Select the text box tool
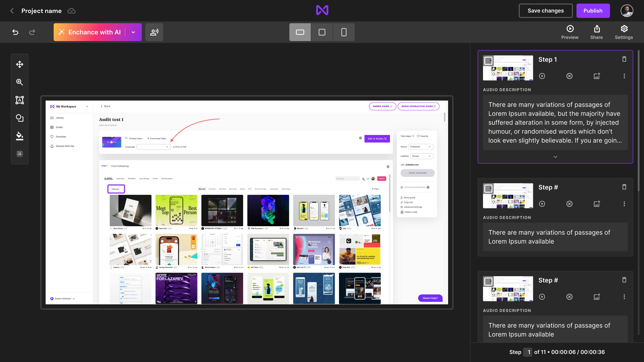Screen dimensions: 644x362 (19, 100)
